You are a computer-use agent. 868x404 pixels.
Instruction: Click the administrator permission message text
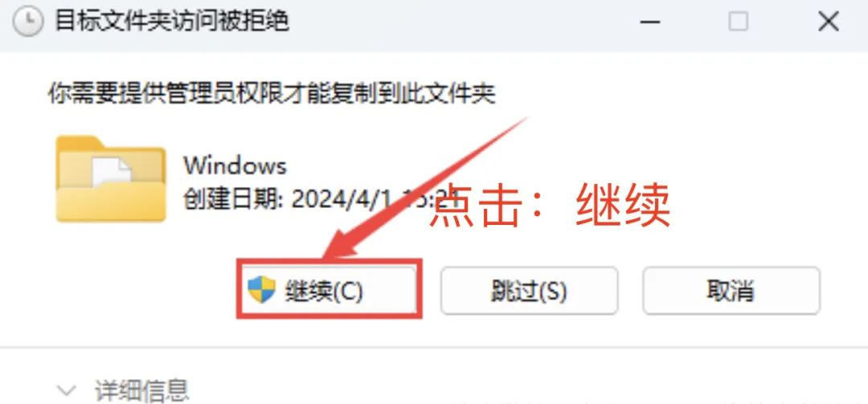(272, 94)
